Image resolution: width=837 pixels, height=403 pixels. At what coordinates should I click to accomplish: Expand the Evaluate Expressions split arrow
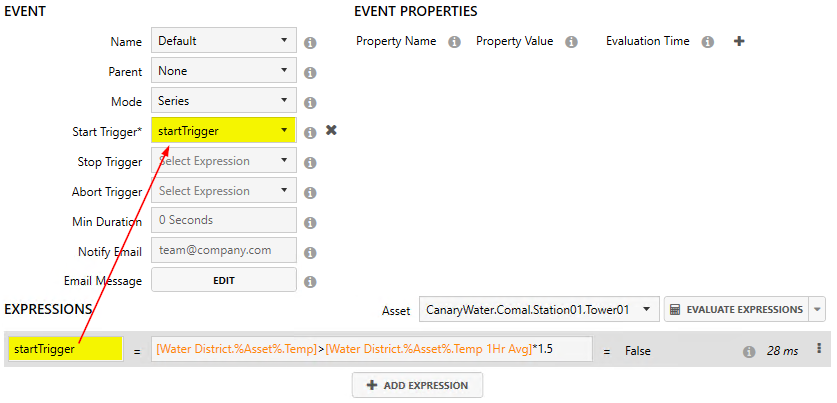819,310
